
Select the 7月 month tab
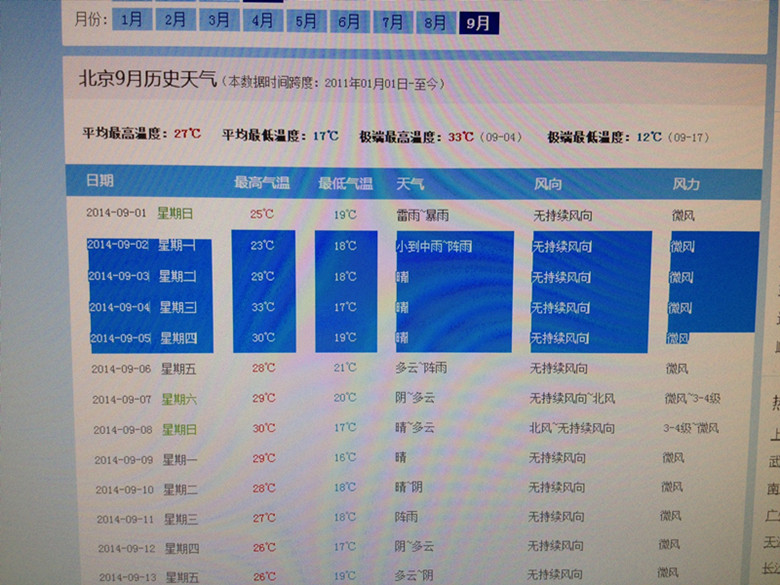point(393,21)
